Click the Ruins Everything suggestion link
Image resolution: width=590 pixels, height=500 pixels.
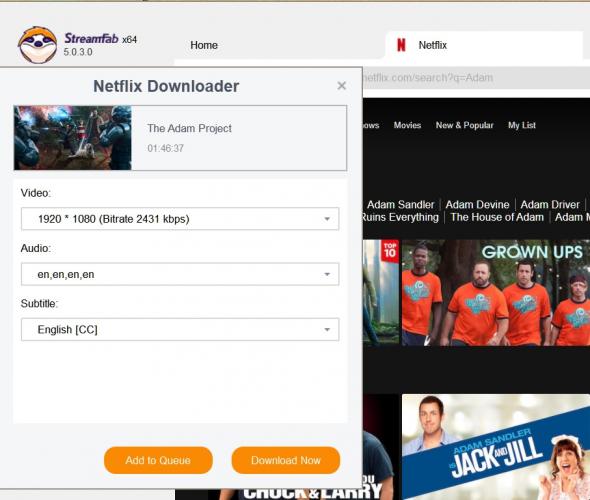tap(401, 217)
